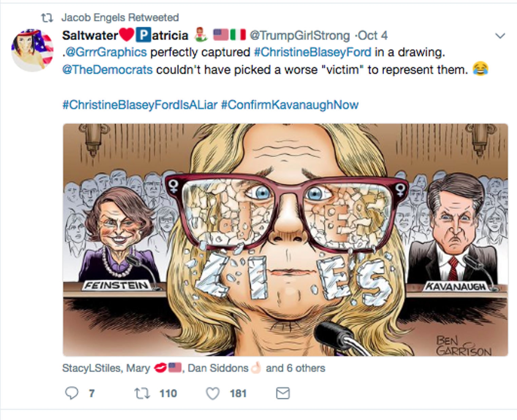Open StacyLStiles in the liked-by list
The image size is (517, 420).
91,368
